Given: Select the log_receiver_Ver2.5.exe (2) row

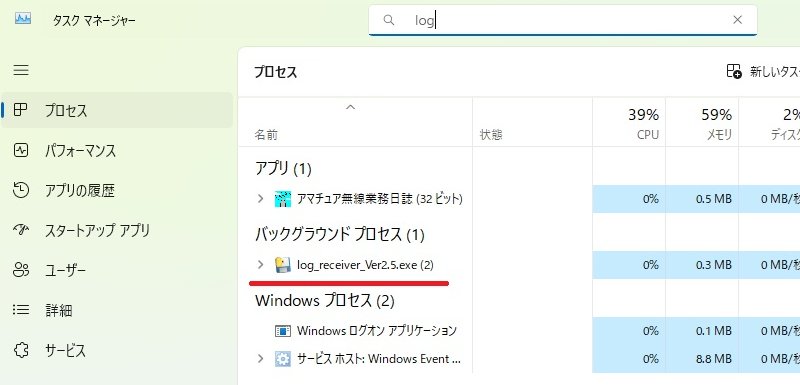Looking at the screenshot, I should coord(365,265).
